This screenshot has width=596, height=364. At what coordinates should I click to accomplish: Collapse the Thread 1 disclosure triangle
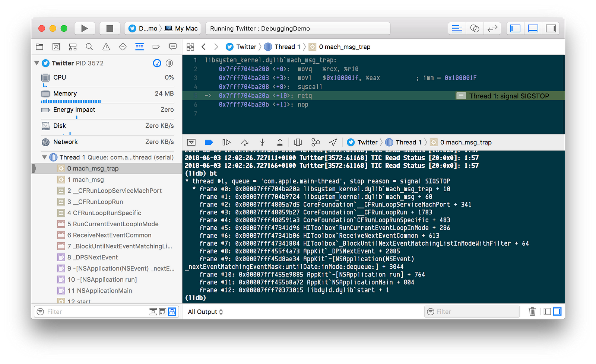(44, 157)
